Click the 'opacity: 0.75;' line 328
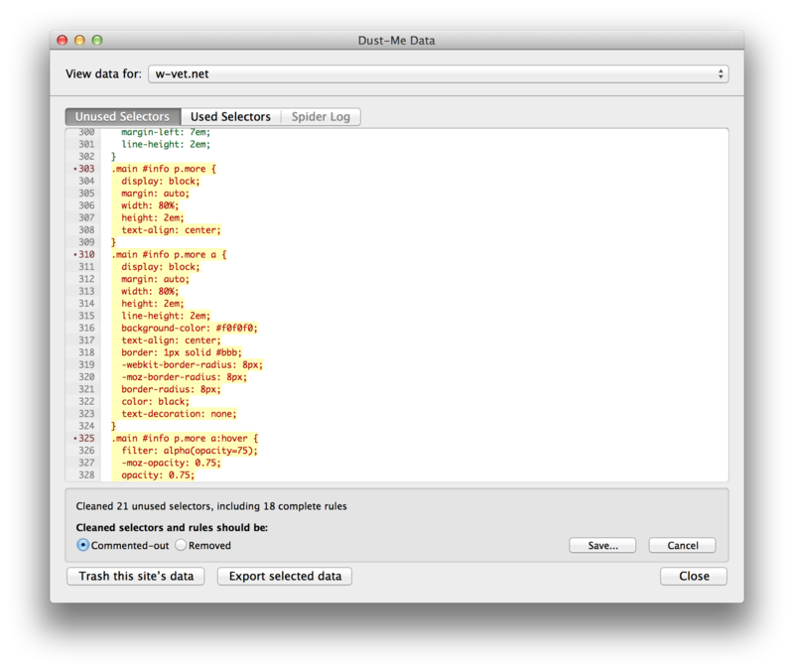The width and height of the screenshot is (794, 672). pos(158,475)
